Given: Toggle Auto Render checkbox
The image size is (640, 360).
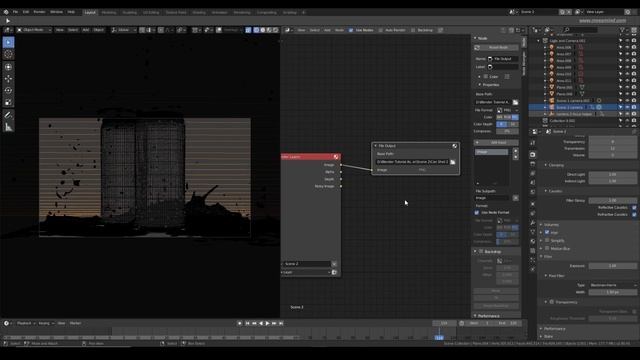Looking at the screenshot, I should click(x=381, y=30).
